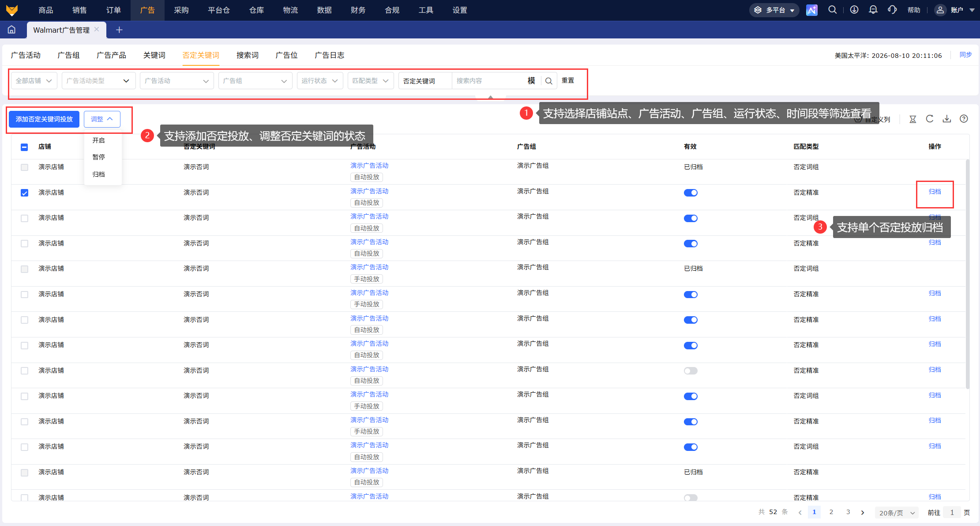Refresh the table with the circular arrow icon
The image size is (980, 526).
pyautogui.click(x=930, y=119)
